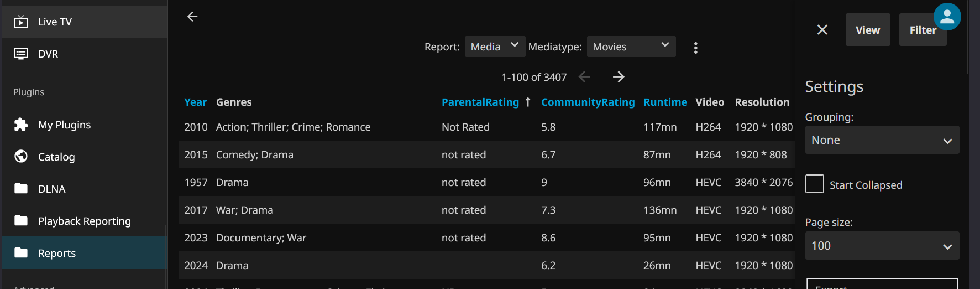The width and height of the screenshot is (980, 289).
Task: Expand the Report type dropdown
Action: pyautogui.click(x=495, y=47)
